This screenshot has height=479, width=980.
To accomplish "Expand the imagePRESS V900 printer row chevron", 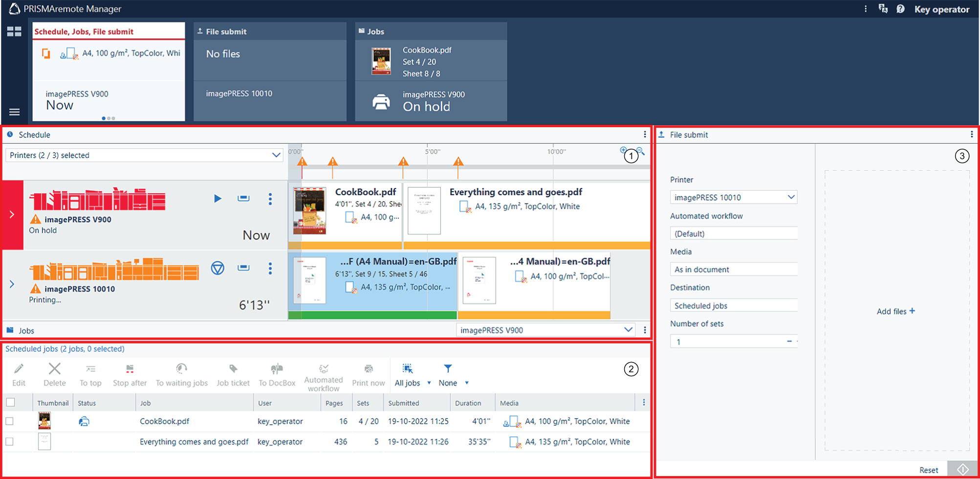I will coord(12,214).
